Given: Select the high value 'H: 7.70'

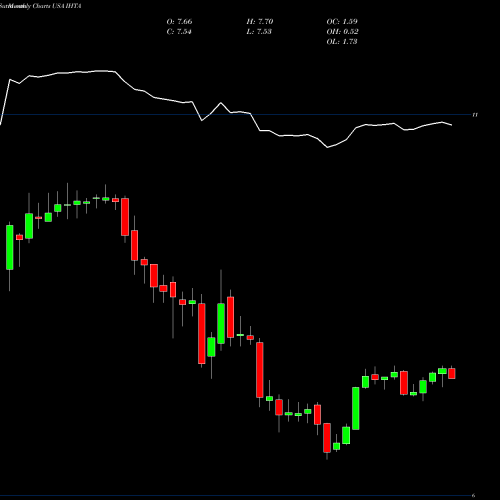Looking at the screenshot, I should coord(260,22).
